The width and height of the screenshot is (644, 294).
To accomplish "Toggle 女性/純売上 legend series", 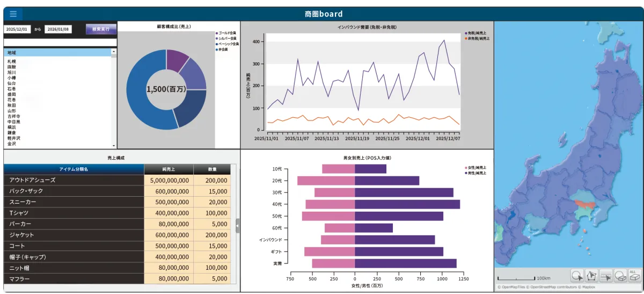I will click(x=475, y=168).
